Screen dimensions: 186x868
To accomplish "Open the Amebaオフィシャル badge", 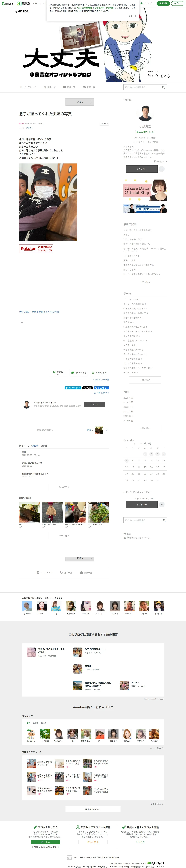I will tap(145, 132).
